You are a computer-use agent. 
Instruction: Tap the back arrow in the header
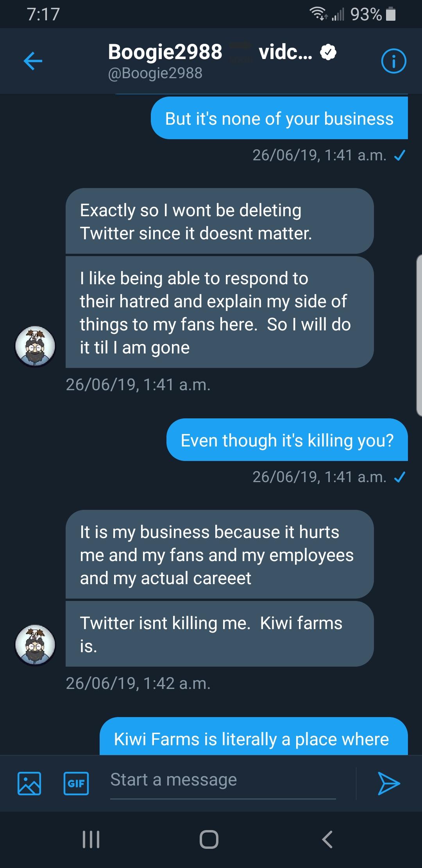[33, 61]
